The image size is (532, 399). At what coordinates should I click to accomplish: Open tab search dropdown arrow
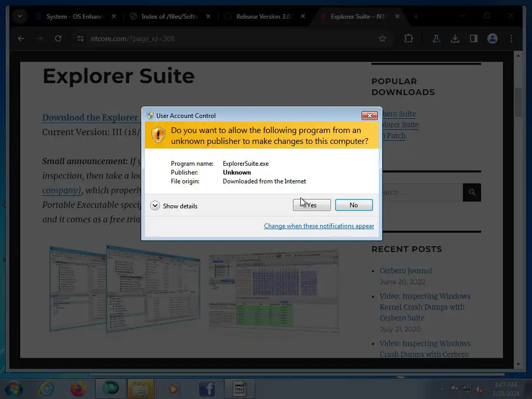(x=20, y=16)
